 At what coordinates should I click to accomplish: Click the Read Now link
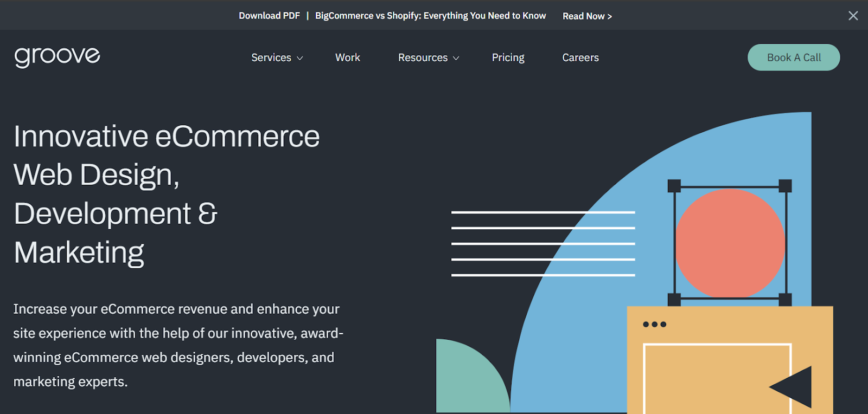[587, 16]
